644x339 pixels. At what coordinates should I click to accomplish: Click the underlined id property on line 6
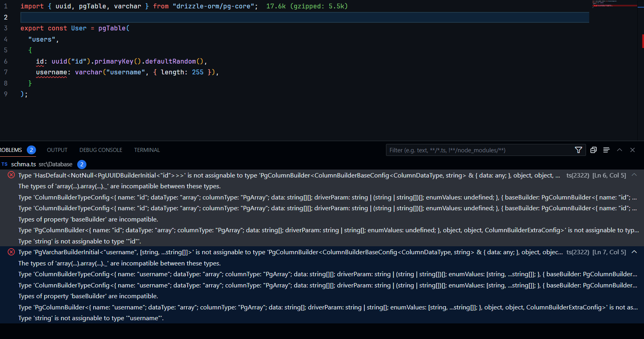(40, 61)
